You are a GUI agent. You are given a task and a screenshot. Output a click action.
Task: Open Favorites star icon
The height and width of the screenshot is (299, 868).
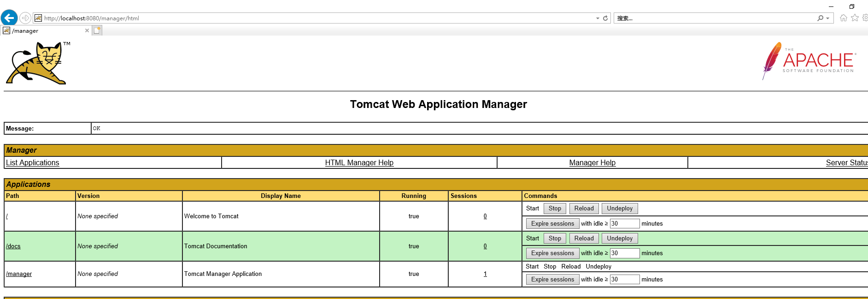[855, 18]
